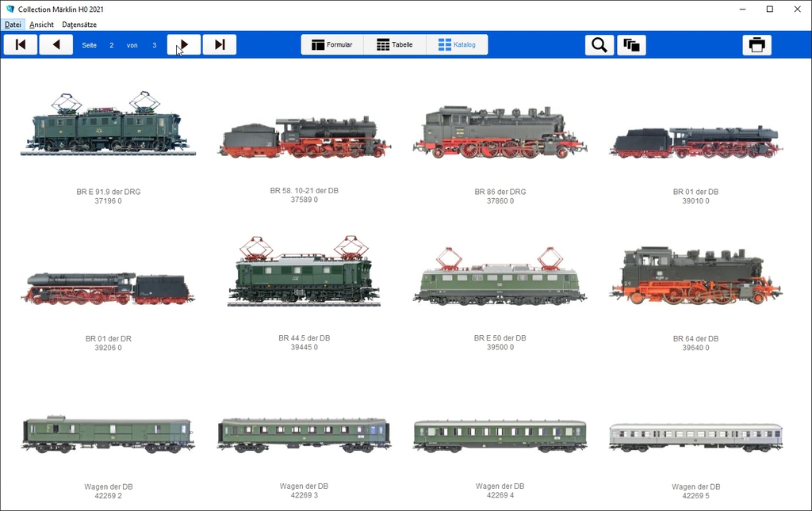Select the Katalog view
This screenshot has width=812, height=511.
[x=457, y=45]
